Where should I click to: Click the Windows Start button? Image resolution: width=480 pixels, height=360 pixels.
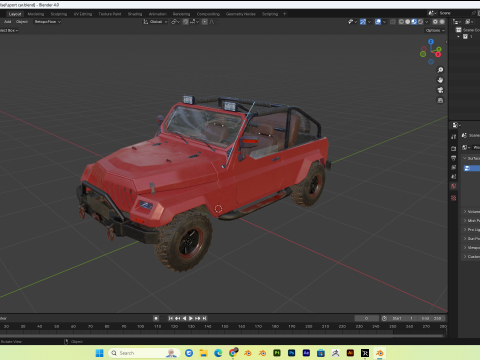pyautogui.click(x=99, y=353)
